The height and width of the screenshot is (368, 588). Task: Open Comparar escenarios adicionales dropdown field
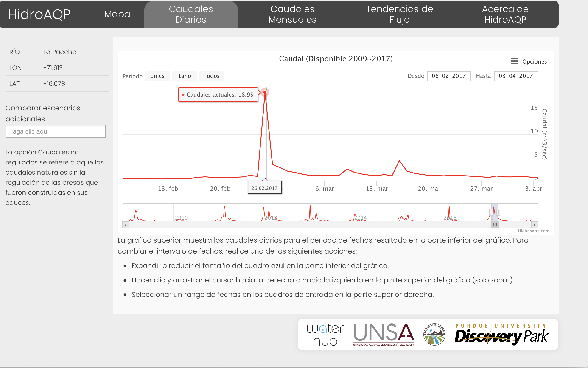point(56,131)
